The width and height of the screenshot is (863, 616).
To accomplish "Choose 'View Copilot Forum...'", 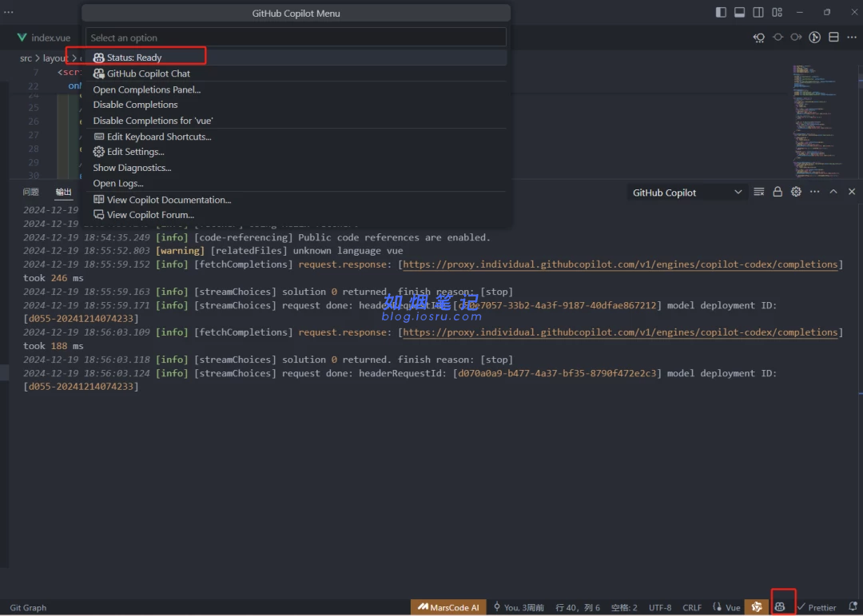I will click(x=296, y=215).
